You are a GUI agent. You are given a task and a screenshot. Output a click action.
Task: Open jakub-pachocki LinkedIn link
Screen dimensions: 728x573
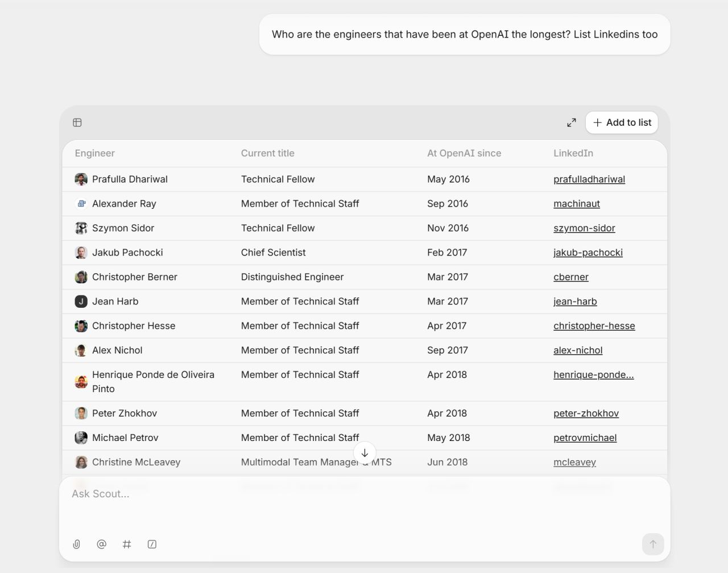(x=588, y=253)
